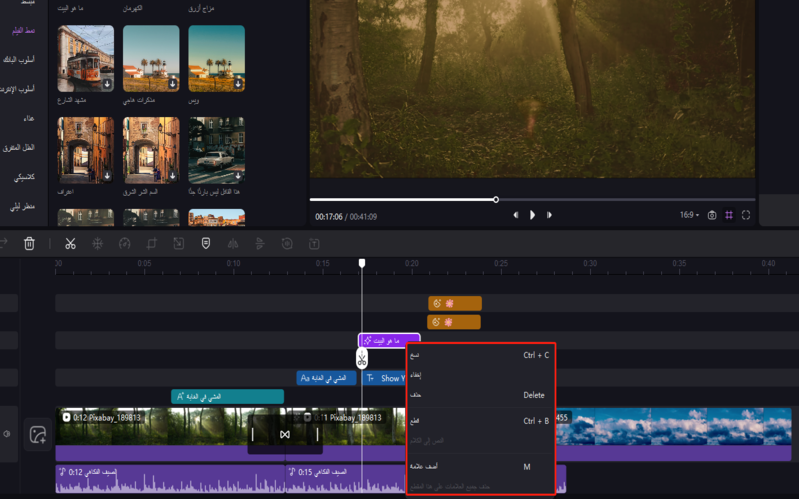Screen dimensions: 799x499
Task: Open the 'أسلوب البالك' filter category
Action: 19,60
